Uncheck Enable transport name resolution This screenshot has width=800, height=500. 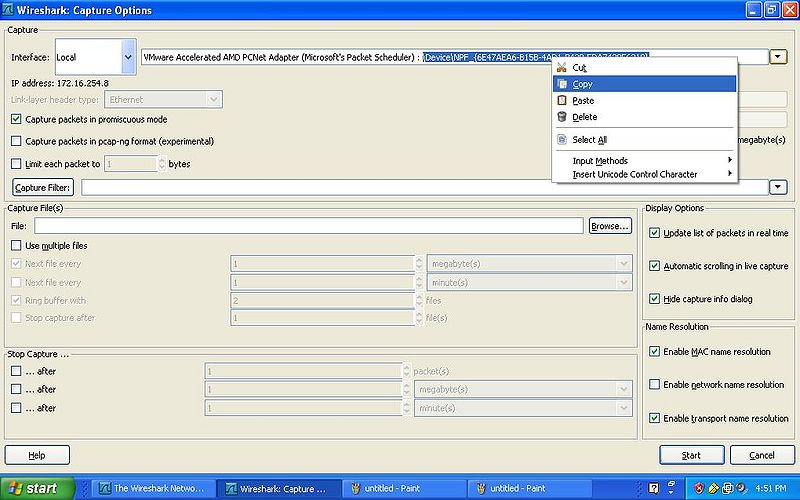click(x=654, y=418)
